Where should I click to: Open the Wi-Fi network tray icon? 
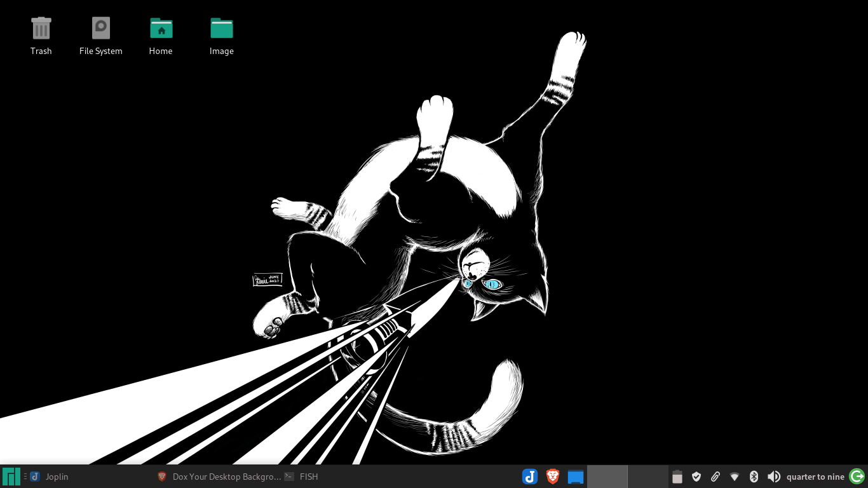pos(735,477)
